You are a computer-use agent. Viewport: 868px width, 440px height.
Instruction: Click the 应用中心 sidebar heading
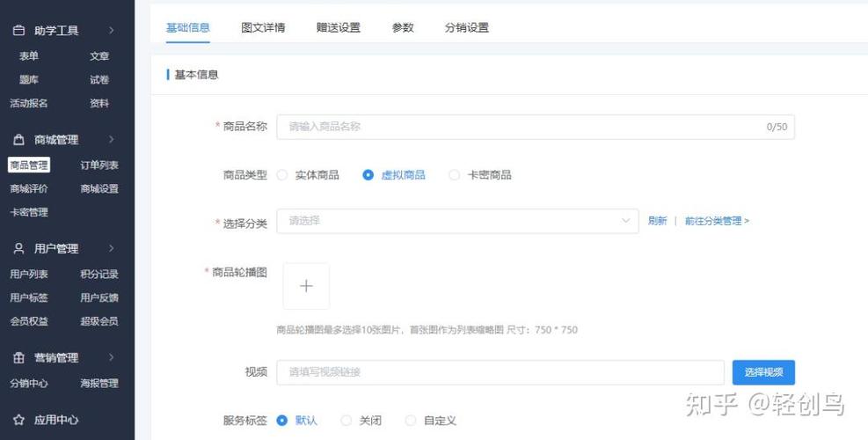click(x=56, y=420)
